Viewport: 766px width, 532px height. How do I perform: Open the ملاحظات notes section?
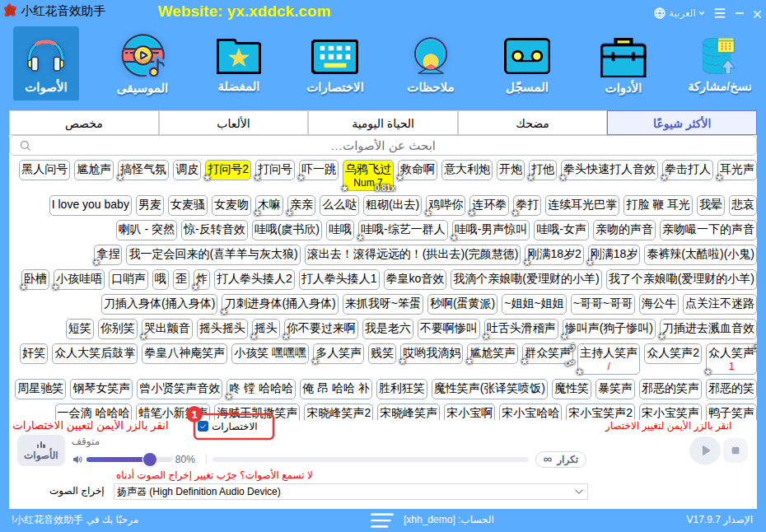point(431,63)
